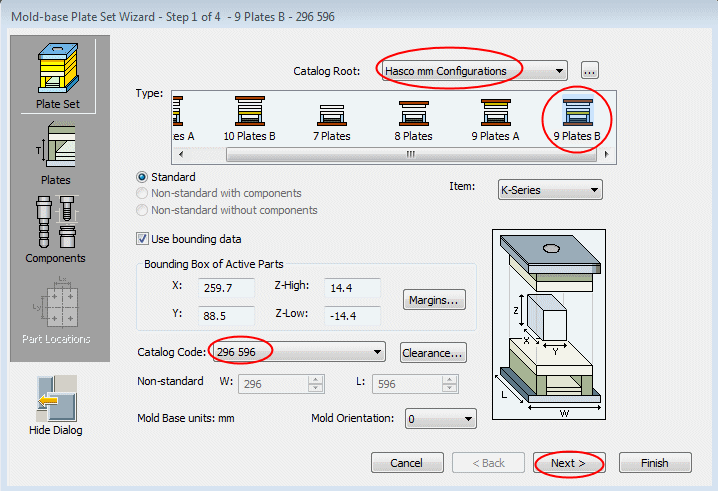718x491 pixels.
Task: Click the browse ellipsis button
Action: [x=589, y=71]
